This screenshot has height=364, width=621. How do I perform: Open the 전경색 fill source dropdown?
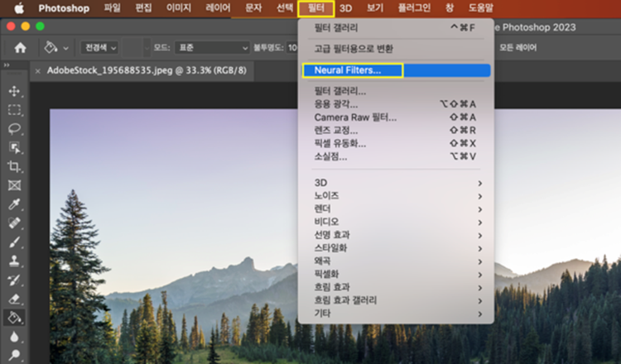(99, 48)
